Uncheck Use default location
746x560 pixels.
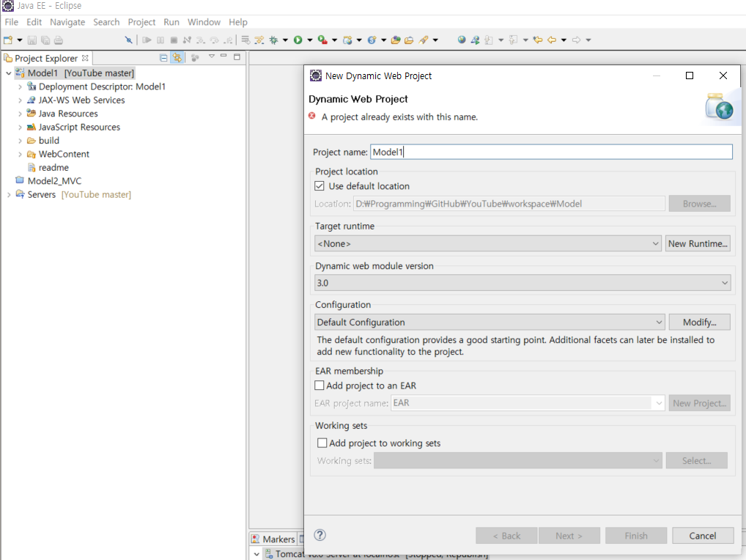320,186
